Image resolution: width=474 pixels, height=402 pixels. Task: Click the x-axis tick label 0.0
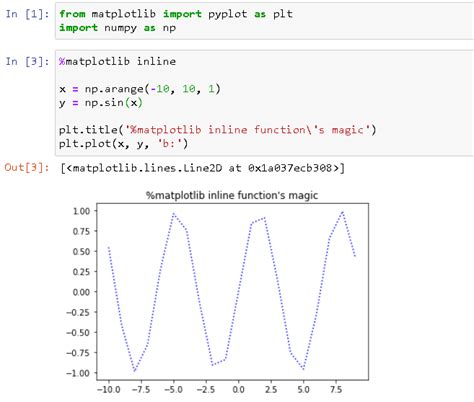(x=239, y=389)
